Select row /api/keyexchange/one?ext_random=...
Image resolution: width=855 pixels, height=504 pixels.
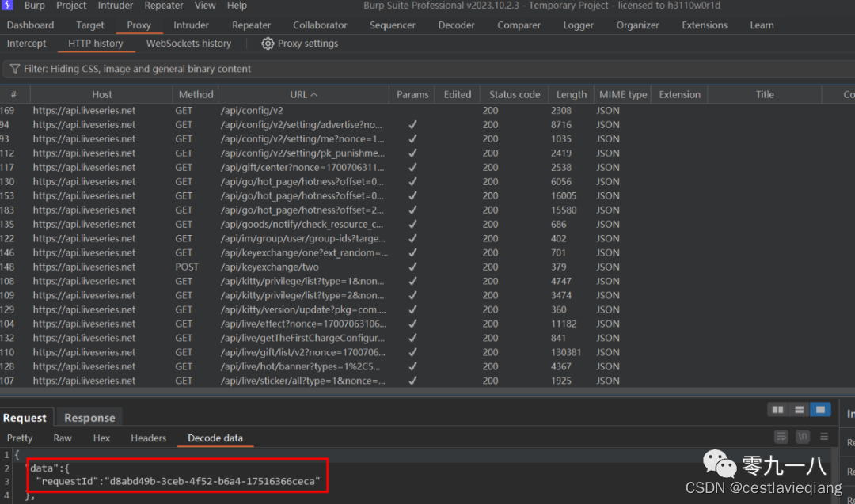tap(427, 253)
